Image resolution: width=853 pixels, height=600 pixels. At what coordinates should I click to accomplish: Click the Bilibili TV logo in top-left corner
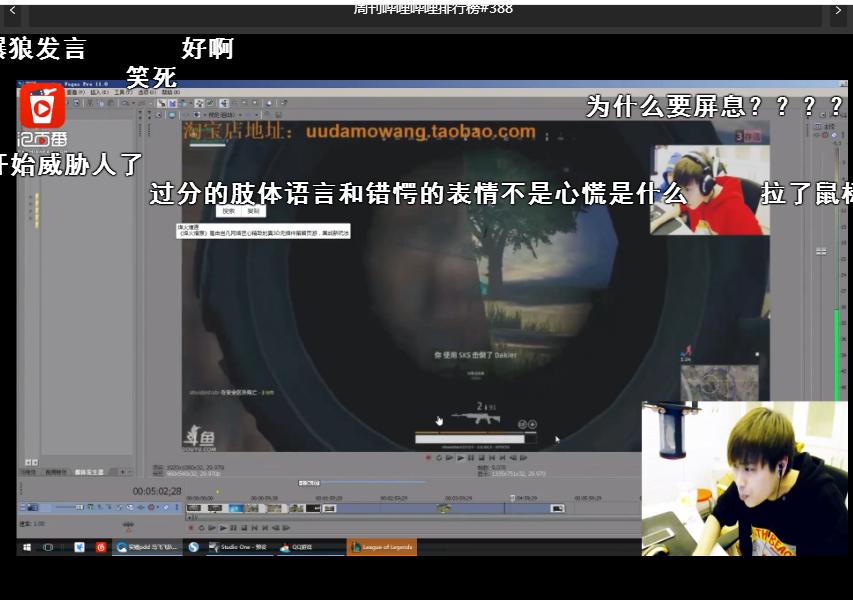click(40, 106)
